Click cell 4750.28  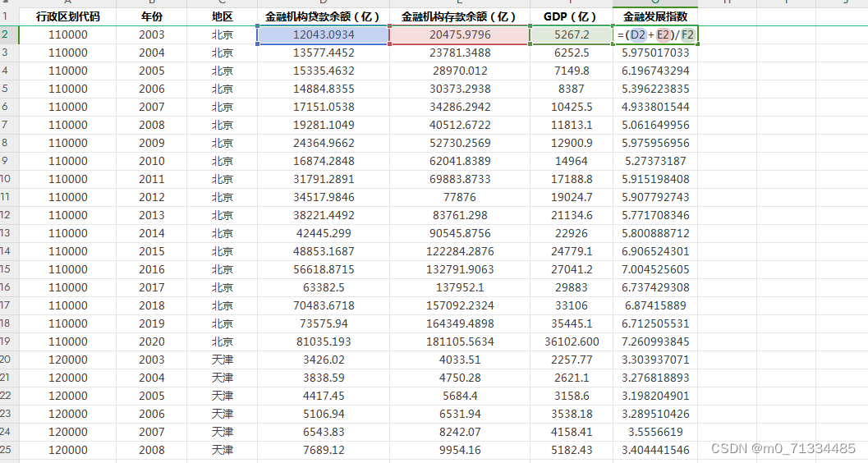[x=460, y=378]
